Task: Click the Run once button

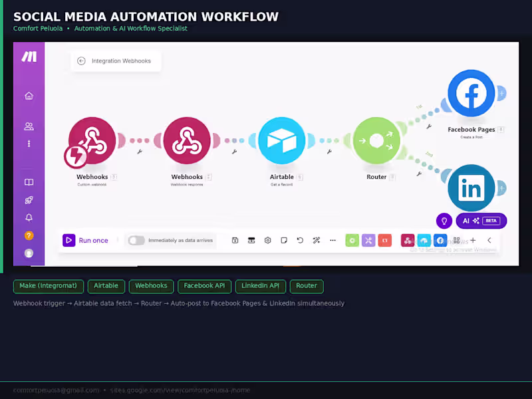Action: click(x=86, y=240)
